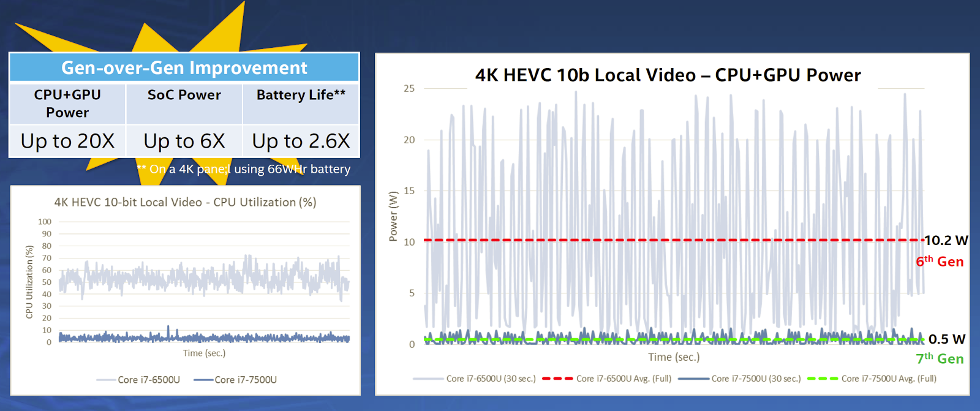This screenshot has width=980, height=411.
Task: Click the 'Up to 20X' table cell
Action: pyautogui.click(x=67, y=141)
